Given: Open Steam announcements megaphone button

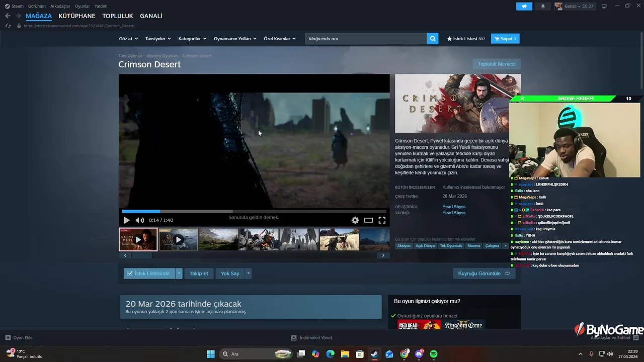Looking at the screenshot, I should pyautogui.click(x=524, y=7).
